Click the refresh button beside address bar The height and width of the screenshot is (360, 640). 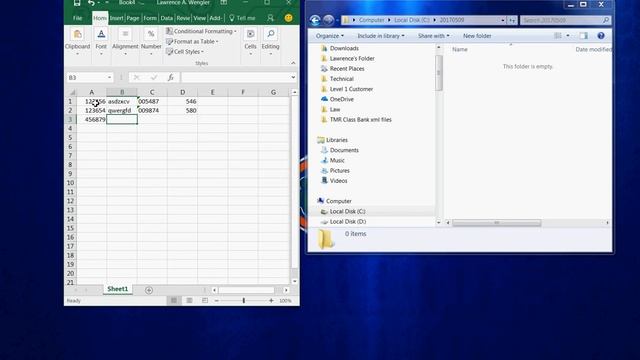click(512, 20)
